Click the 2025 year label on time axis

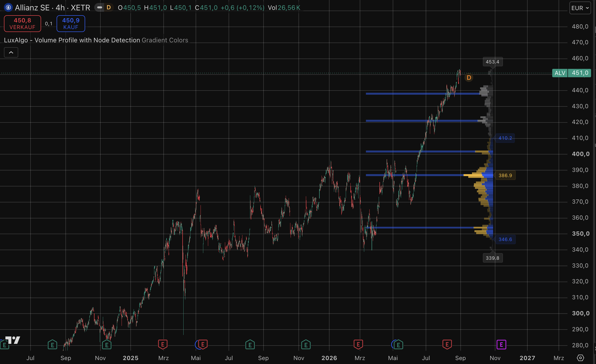click(x=131, y=358)
